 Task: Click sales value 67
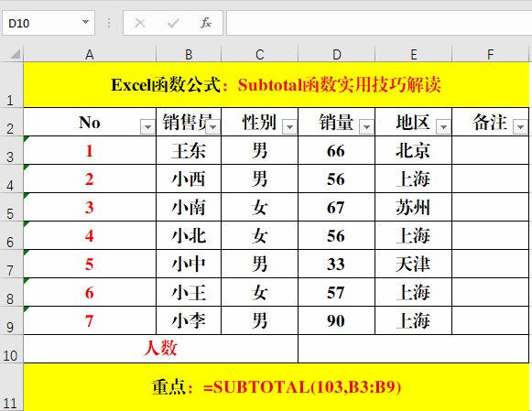tap(337, 207)
